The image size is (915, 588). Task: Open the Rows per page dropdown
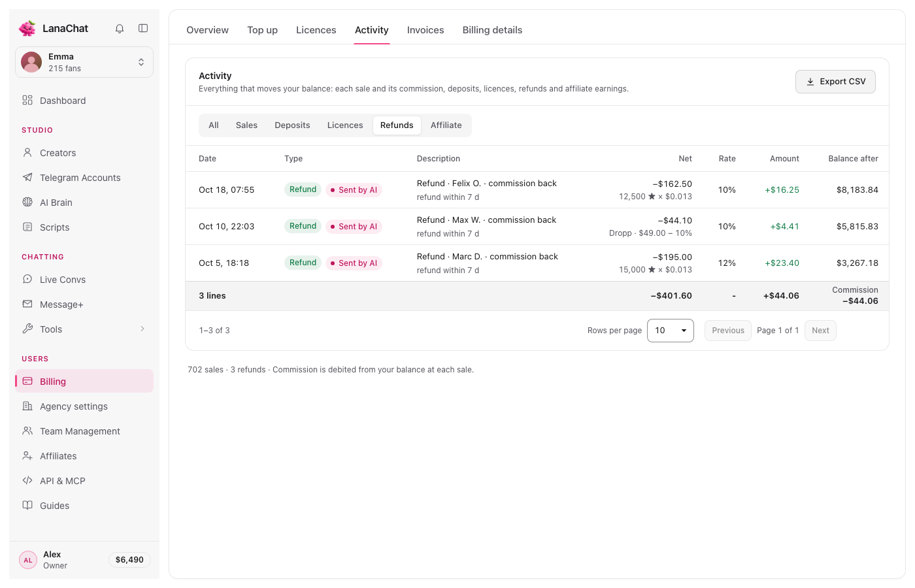[671, 331]
